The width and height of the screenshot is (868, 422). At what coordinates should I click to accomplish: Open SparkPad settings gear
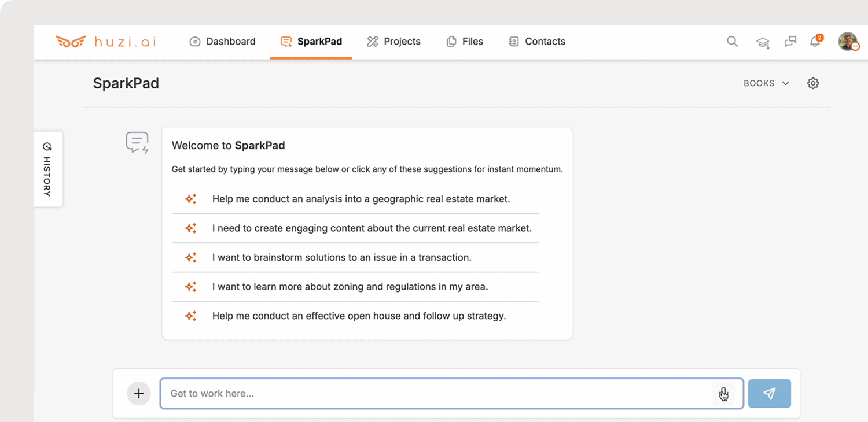[813, 83]
